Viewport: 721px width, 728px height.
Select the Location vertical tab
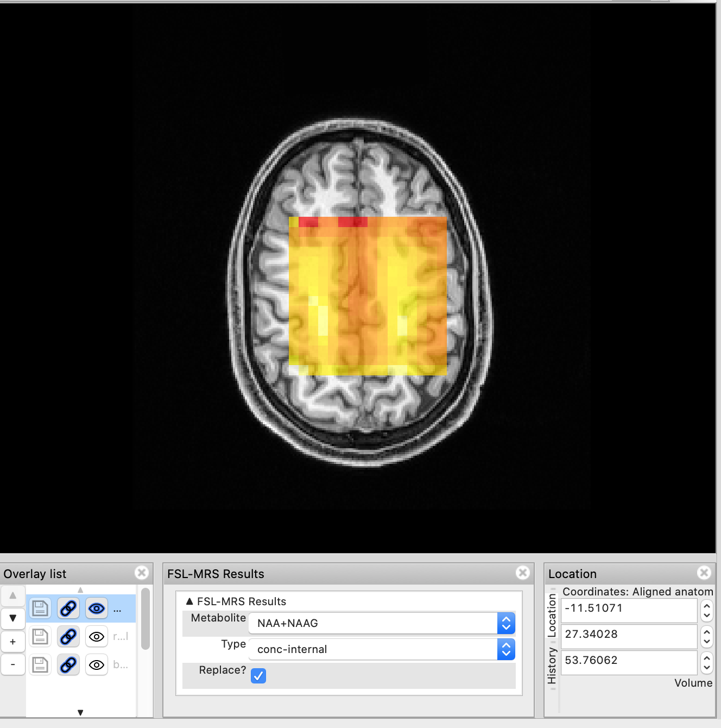(x=552, y=616)
